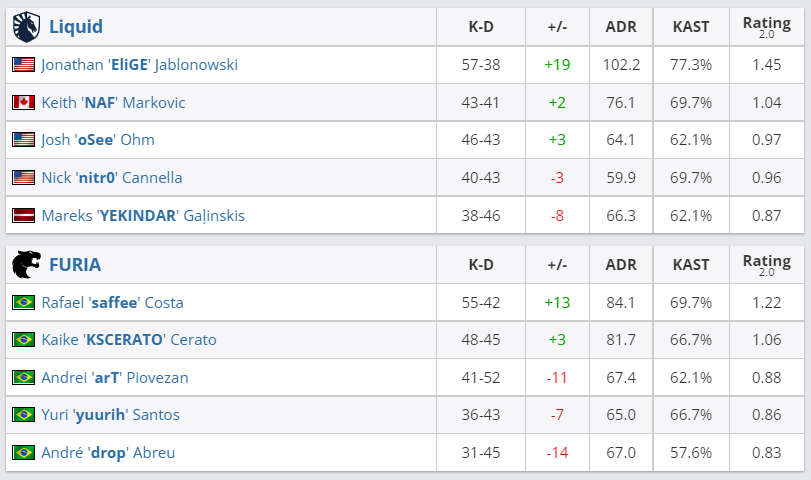The height and width of the screenshot is (480, 811).
Task: Open Jonathan 'EliGE' Jablonowski's player profile
Action: [x=139, y=64]
